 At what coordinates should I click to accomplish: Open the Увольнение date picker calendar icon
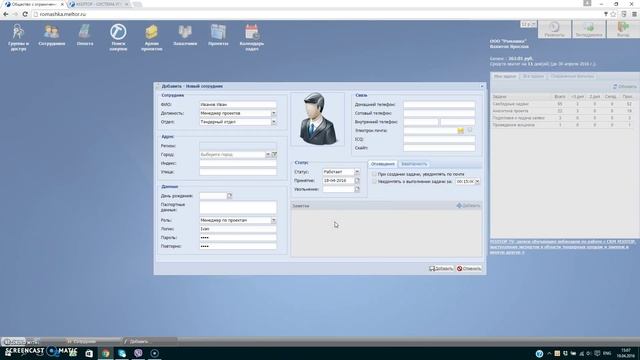[357, 189]
